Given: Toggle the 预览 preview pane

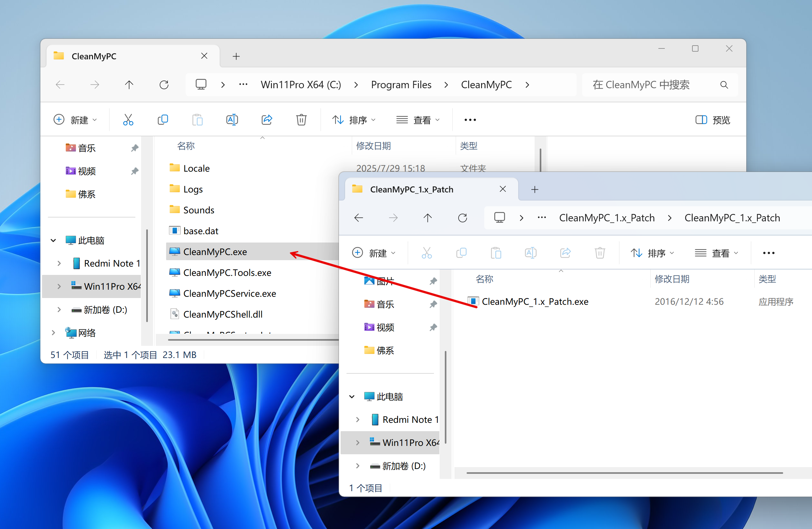Looking at the screenshot, I should point(713,120).
